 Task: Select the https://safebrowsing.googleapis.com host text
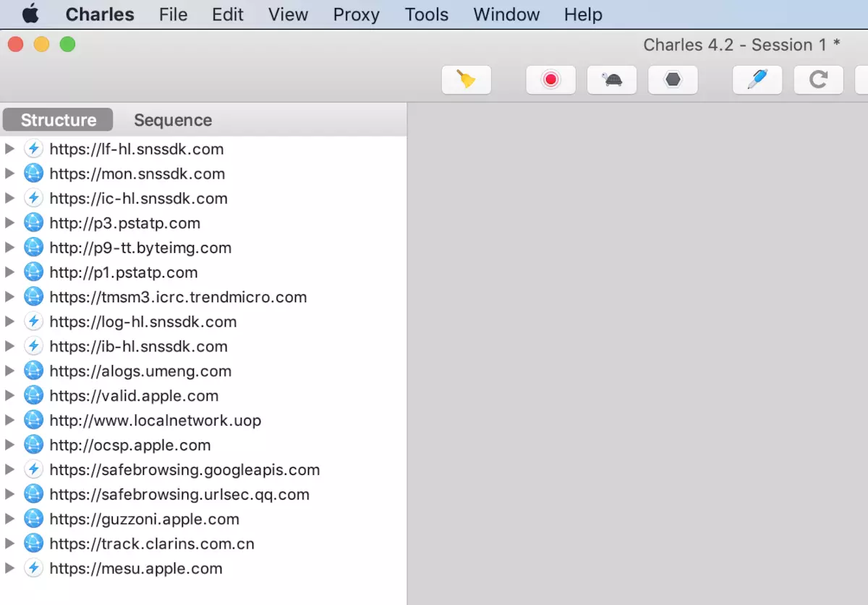[184, 470]
